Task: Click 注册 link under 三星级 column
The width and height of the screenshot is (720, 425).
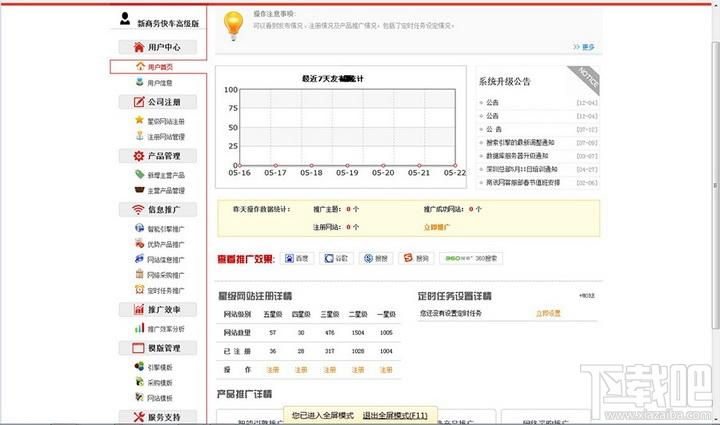Action: [x=330, y=369]
